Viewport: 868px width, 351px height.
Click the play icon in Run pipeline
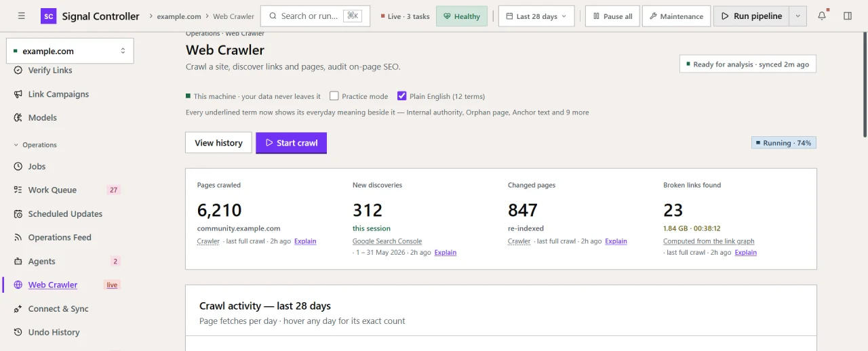pyautogui.click(x=725, y=16)
